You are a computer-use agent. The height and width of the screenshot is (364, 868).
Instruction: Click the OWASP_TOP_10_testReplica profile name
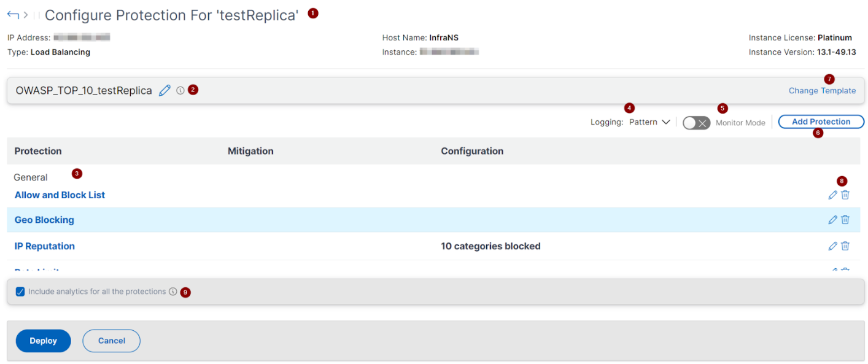tap(84, 91)
